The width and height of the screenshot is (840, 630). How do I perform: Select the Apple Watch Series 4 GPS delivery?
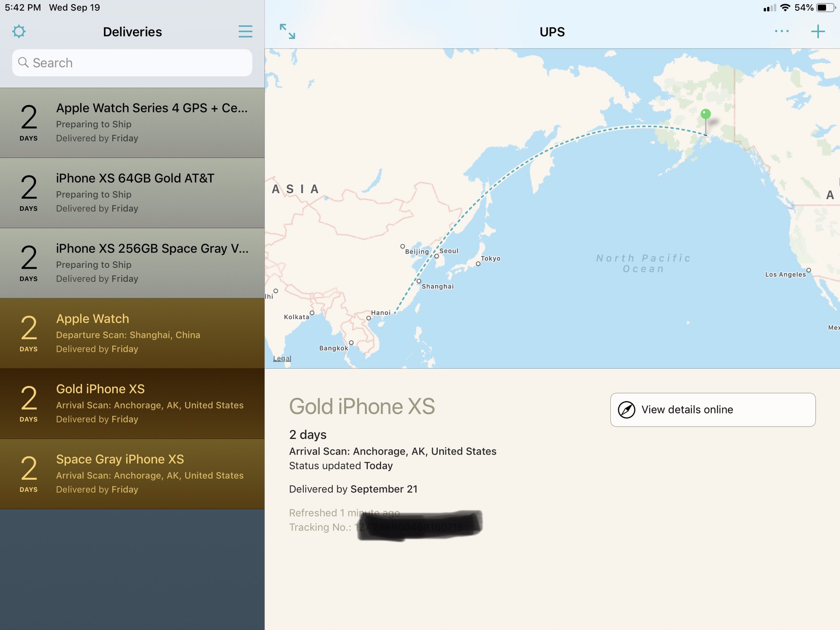[132, 123]
